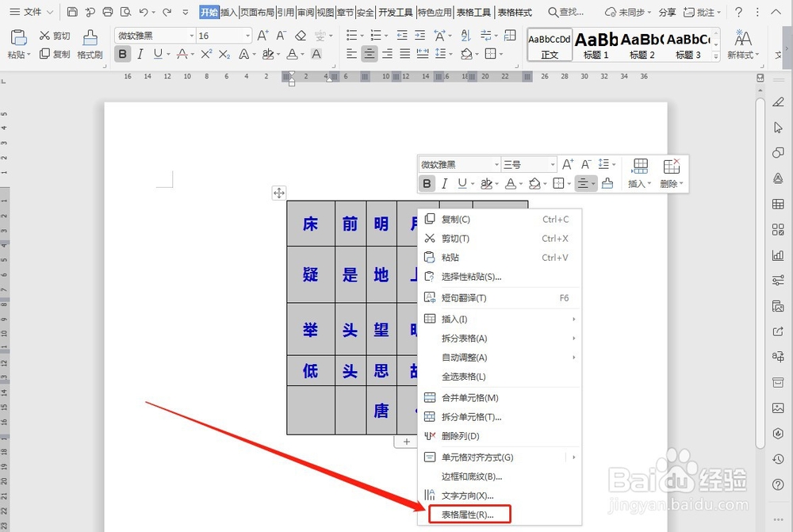Click the Cut scissors button in ribbon

(55, 36)
